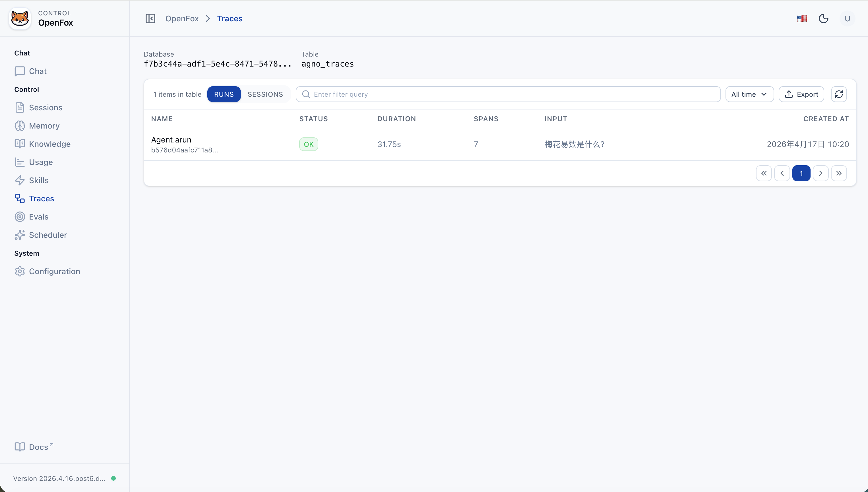This screenshot has width=868, height=492.
Task: Go to the Evals page
Action: click(38, 217)
